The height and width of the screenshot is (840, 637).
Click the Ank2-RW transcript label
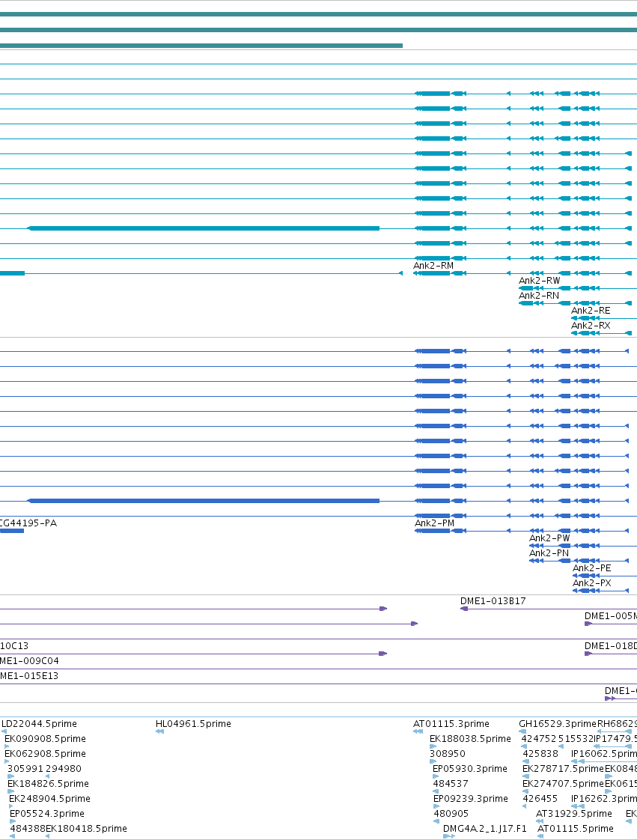pos(540,281)
